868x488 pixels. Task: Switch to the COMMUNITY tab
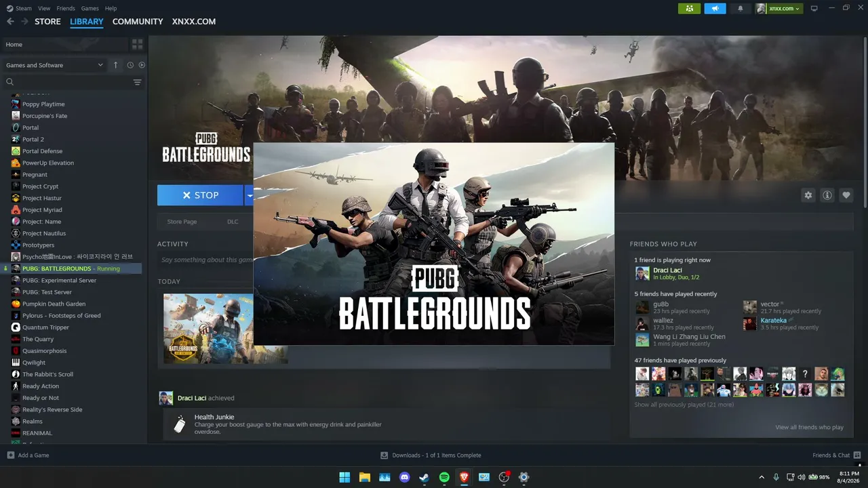coord(138,22)
